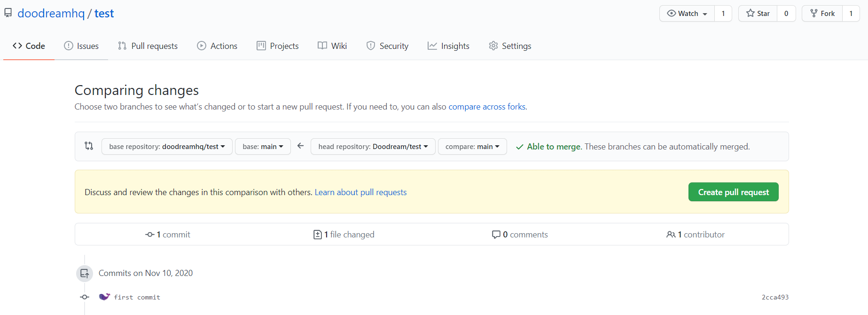Click the Watch button
This screenshot has height=315, width=868.
[x=687, y=14]
